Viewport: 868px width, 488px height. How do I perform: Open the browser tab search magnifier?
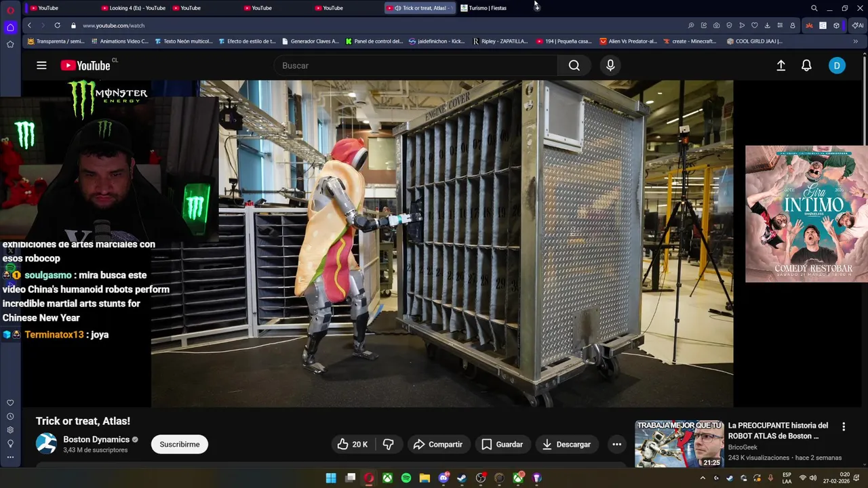pos(814,8)
